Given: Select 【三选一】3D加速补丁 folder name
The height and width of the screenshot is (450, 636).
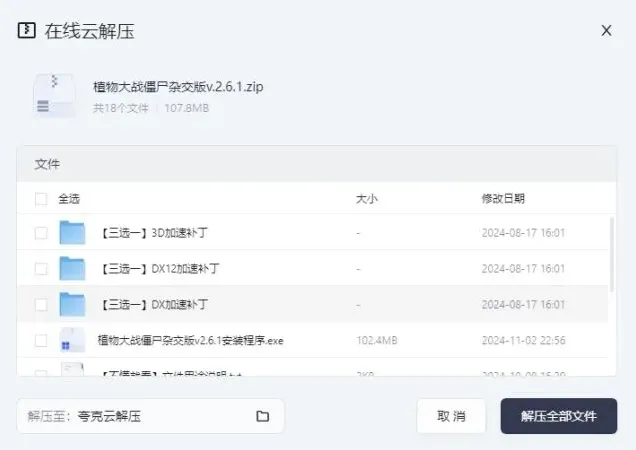Looking at the screenshot, I should pyautogui.click(x=153, y=233).
